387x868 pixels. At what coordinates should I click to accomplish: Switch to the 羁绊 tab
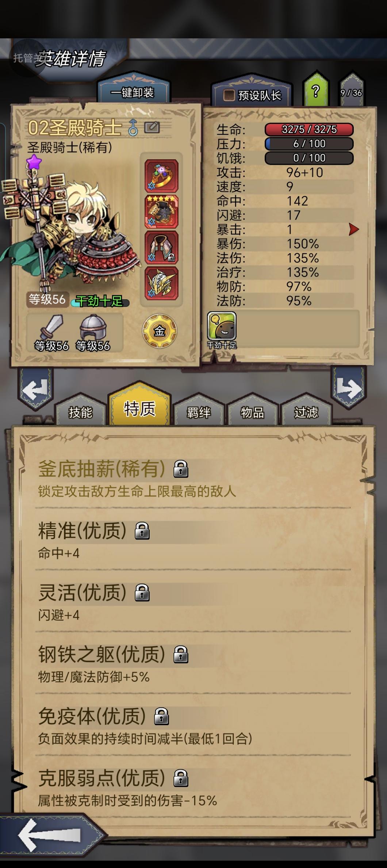[x=199, y=412]
